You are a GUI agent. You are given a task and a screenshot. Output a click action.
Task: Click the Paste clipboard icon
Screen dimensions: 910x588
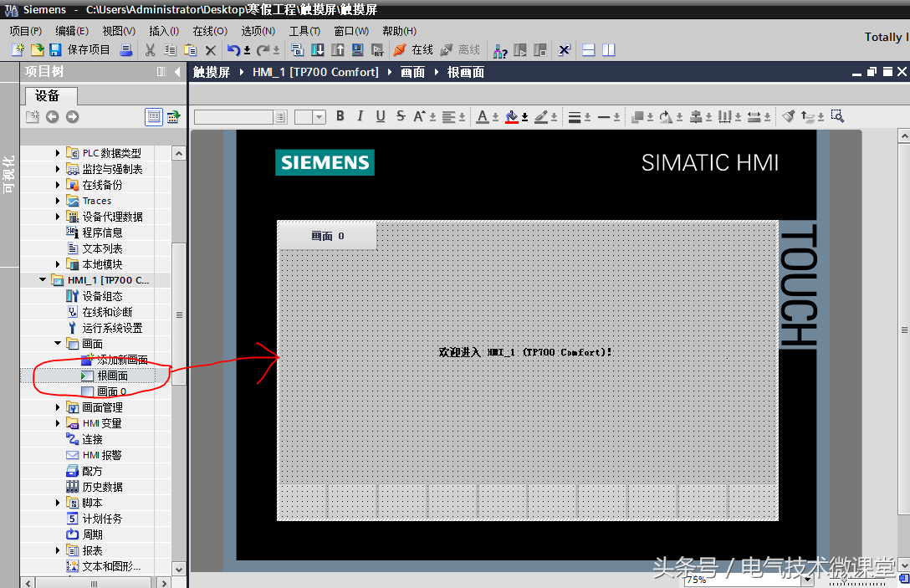tap(190, 50)
